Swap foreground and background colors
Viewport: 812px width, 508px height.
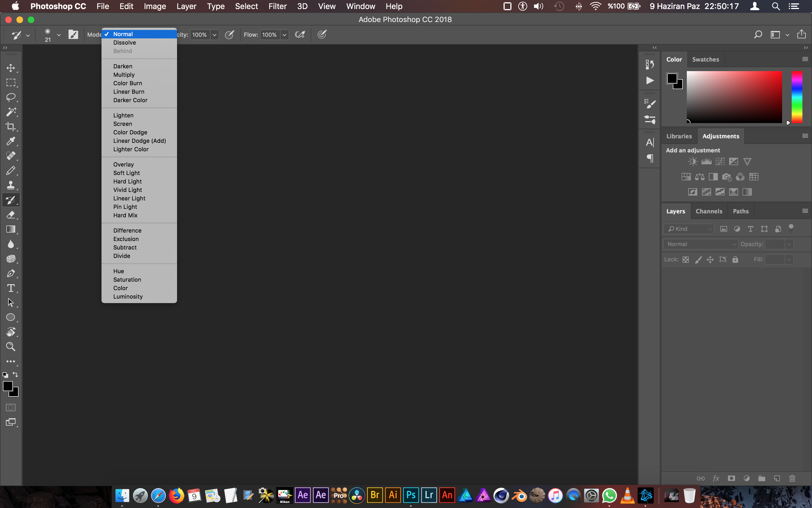(15, 374)
